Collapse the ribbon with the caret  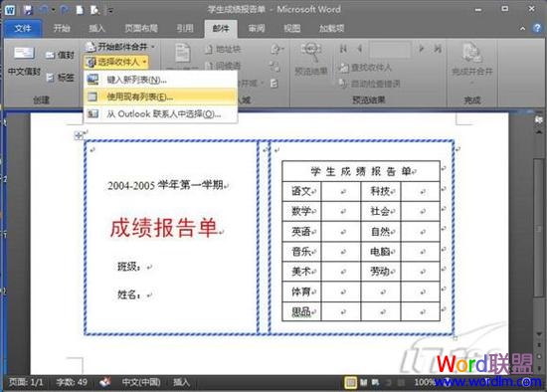pos(522,29)
